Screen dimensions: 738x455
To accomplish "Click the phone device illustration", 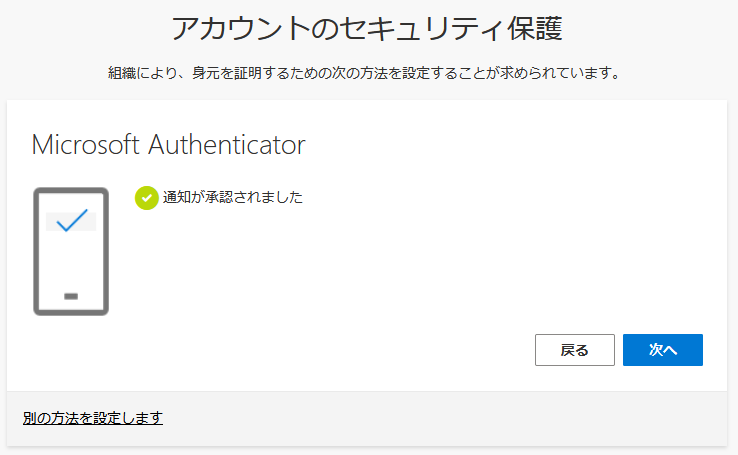I will [x=70, y=251].
